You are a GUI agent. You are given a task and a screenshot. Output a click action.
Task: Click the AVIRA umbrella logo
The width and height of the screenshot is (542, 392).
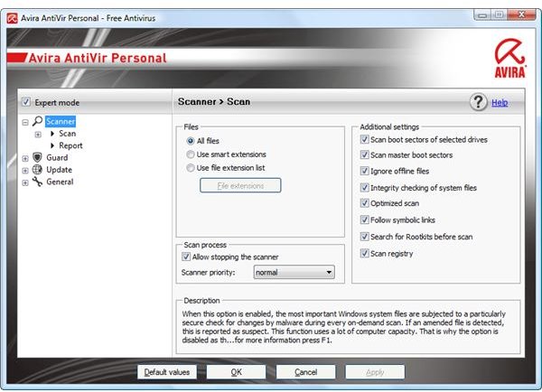coord(510,58)
